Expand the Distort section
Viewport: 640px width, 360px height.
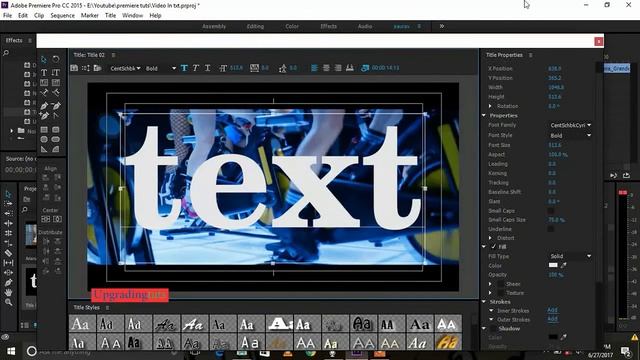pyautogui.click(x=491, y=238)
